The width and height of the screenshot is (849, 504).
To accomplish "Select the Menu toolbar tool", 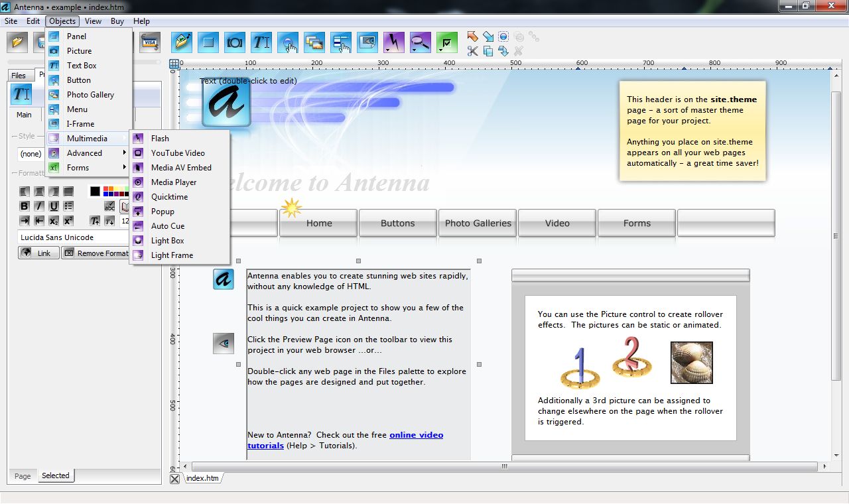I will pyautogui.click(x=341, y=42).
